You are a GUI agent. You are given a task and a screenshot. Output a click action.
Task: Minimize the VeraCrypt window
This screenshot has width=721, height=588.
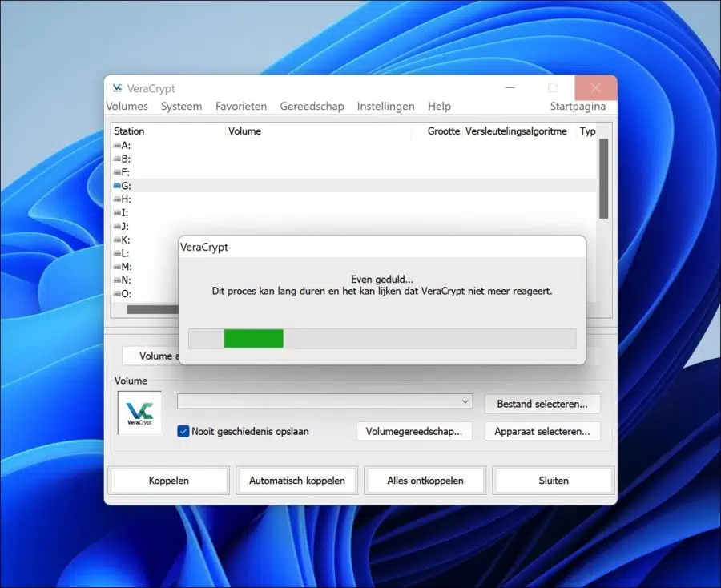[x=510, y=87]
